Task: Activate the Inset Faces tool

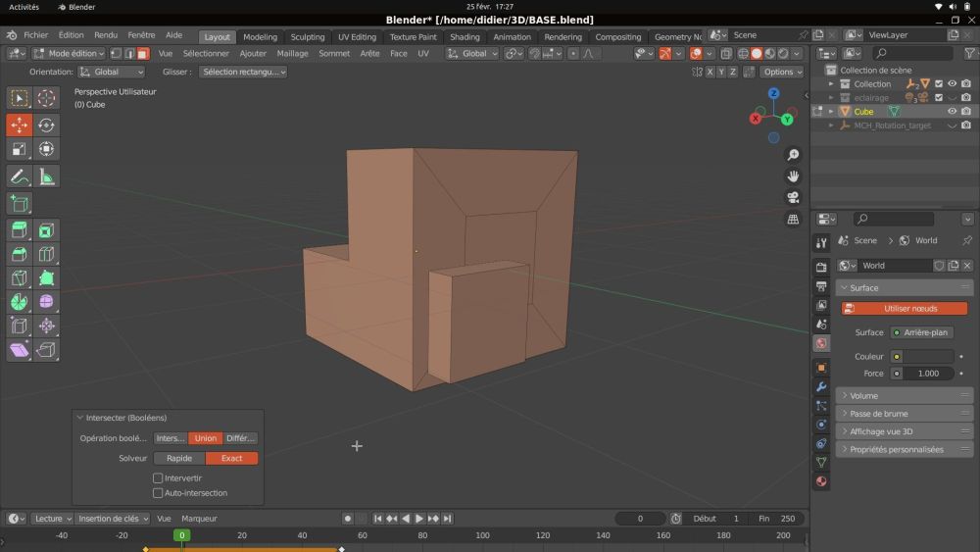Action: [x=46, y=230]
